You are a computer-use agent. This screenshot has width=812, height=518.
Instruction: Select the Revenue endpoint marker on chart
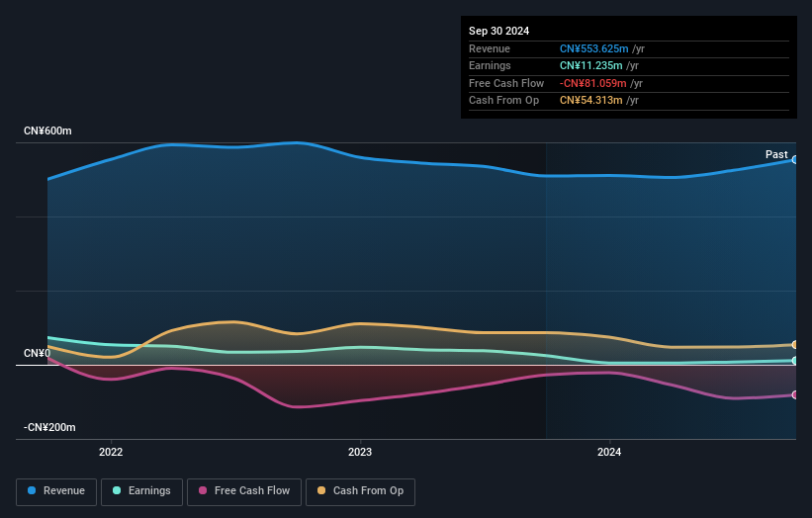794,160
